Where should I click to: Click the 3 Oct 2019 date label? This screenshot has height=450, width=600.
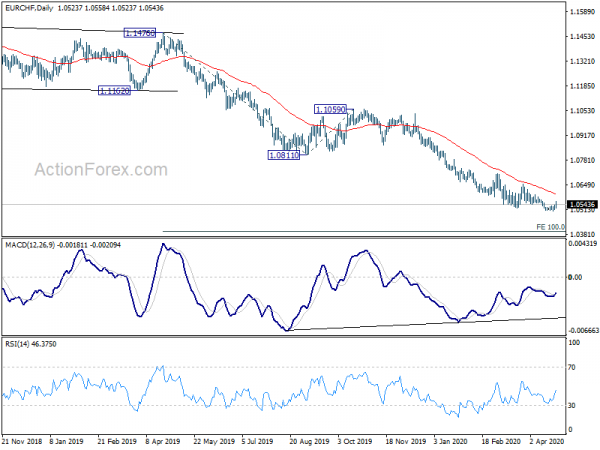[355, 441]
